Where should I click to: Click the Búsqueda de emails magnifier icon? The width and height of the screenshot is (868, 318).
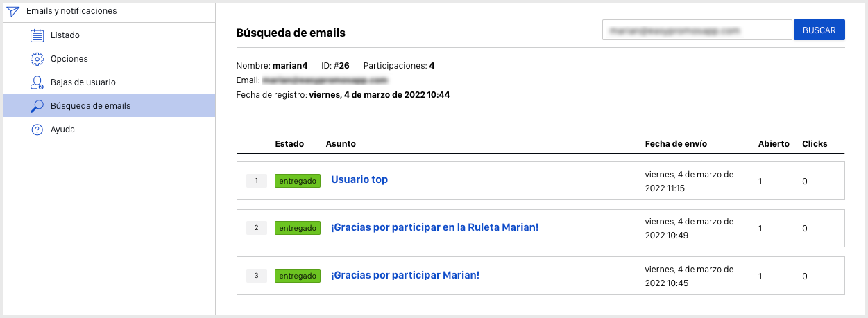[x=37, y=106]
